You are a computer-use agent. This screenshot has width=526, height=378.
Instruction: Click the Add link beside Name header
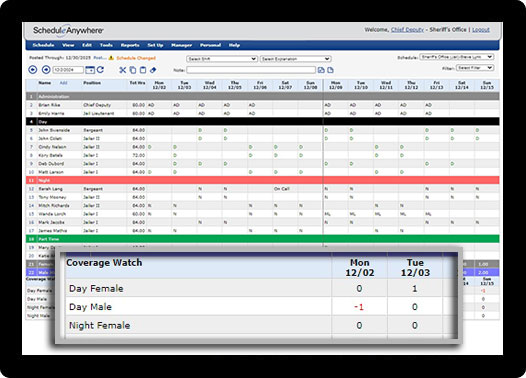(x=63, y=83)
